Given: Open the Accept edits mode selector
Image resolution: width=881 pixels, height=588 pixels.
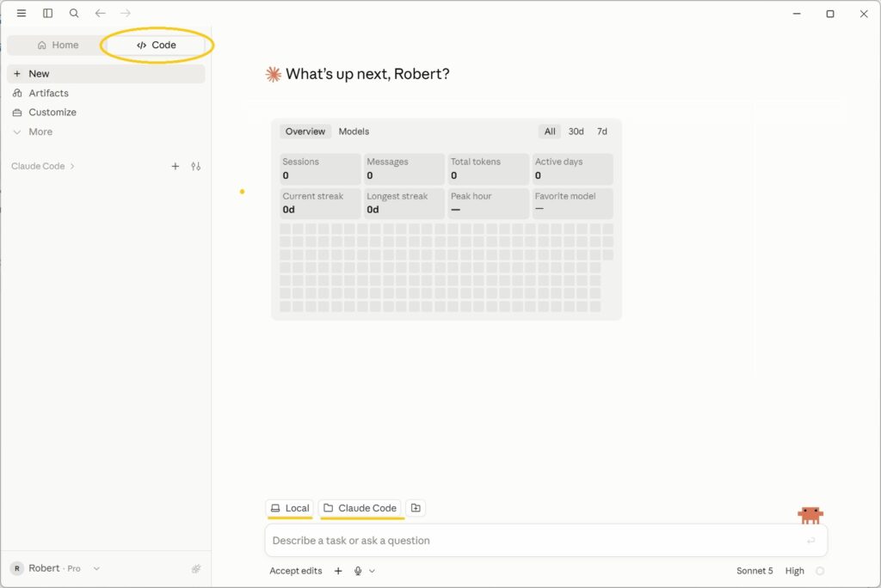Looking at the screenshot, I should click(296, 571).
